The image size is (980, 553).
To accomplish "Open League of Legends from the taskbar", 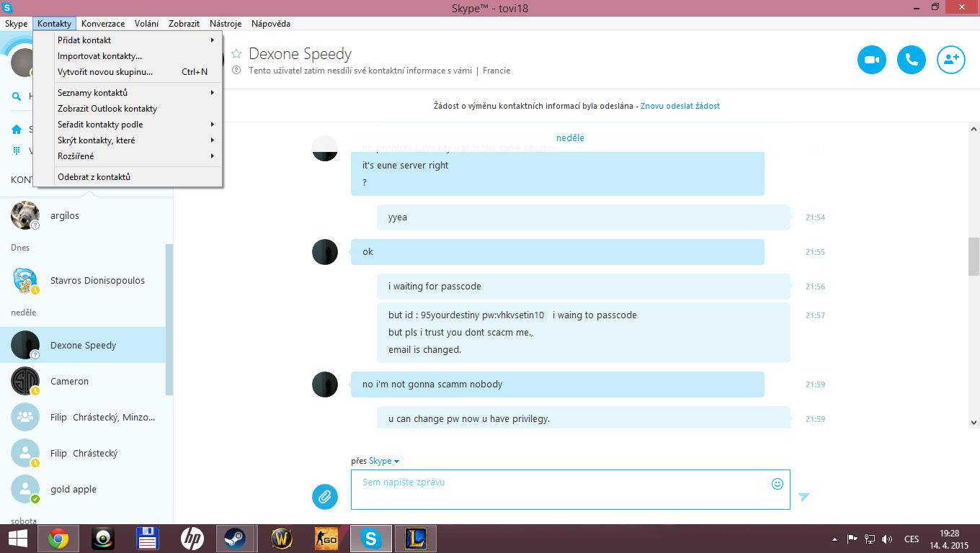I will [x=416, y=539].
